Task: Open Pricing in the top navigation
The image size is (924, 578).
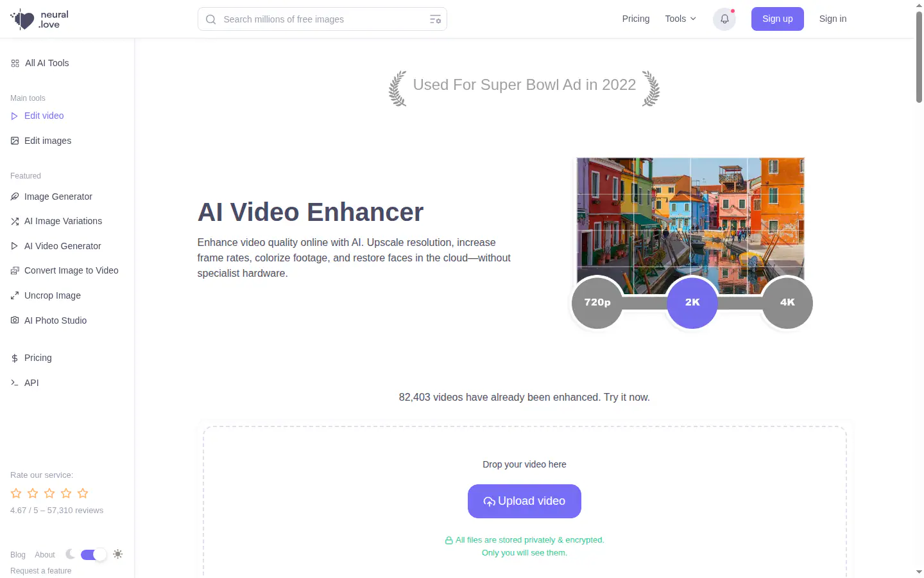Action: pyautogui.click(x=636, y=19)
